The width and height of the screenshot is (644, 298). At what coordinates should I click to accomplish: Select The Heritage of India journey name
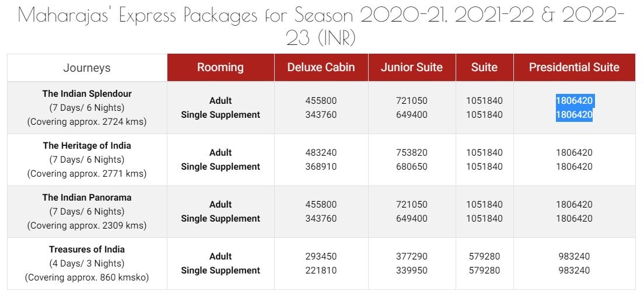pos(87,145)
